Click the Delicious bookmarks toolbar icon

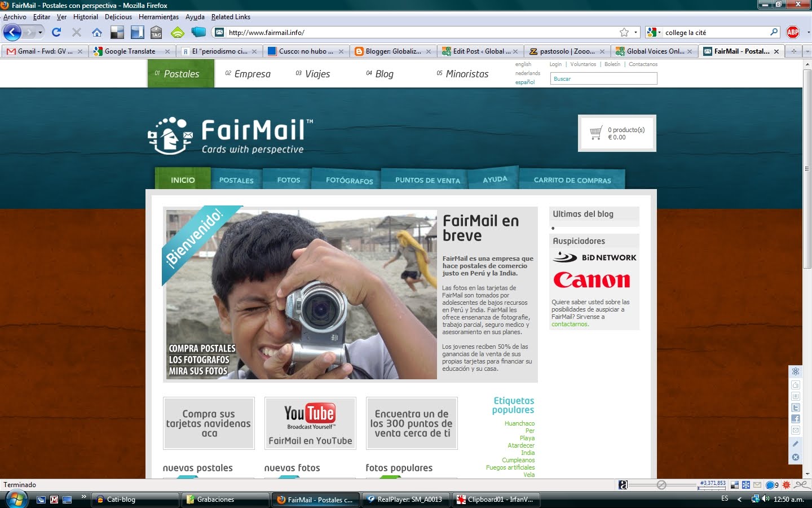pyautogui.click(x=117, y=32)
